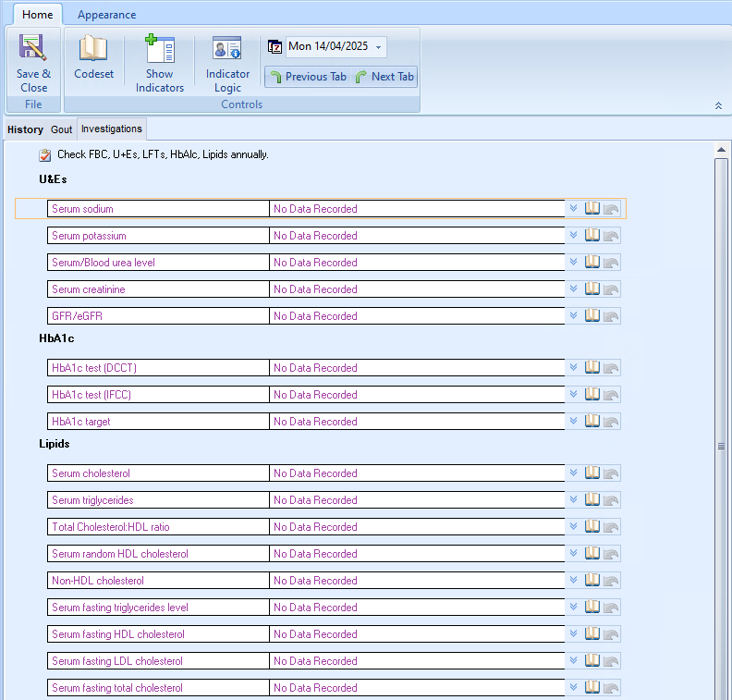
Task: Click grey arrow icon on Serum cholesterol row
Action: click(x=611, y=473)
